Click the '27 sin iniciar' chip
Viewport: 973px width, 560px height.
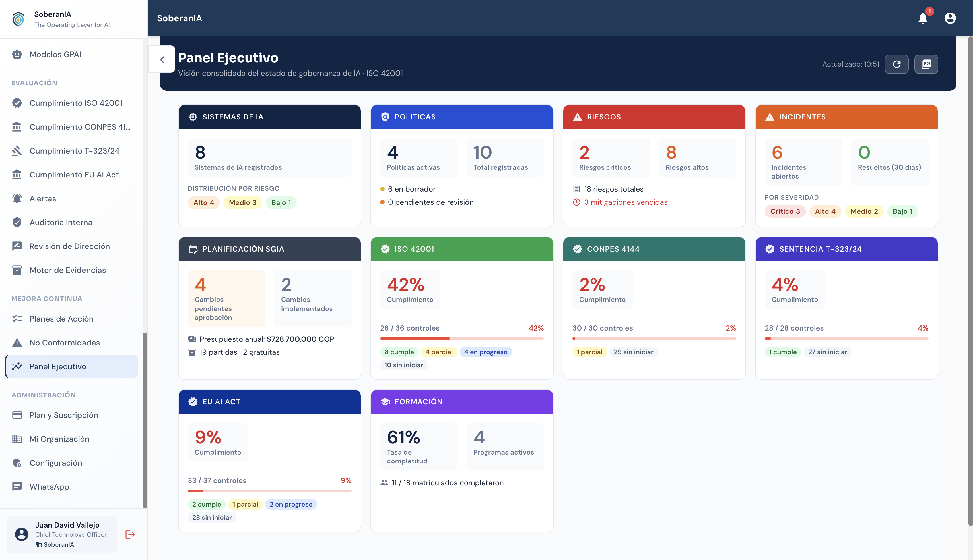point(827,352)
